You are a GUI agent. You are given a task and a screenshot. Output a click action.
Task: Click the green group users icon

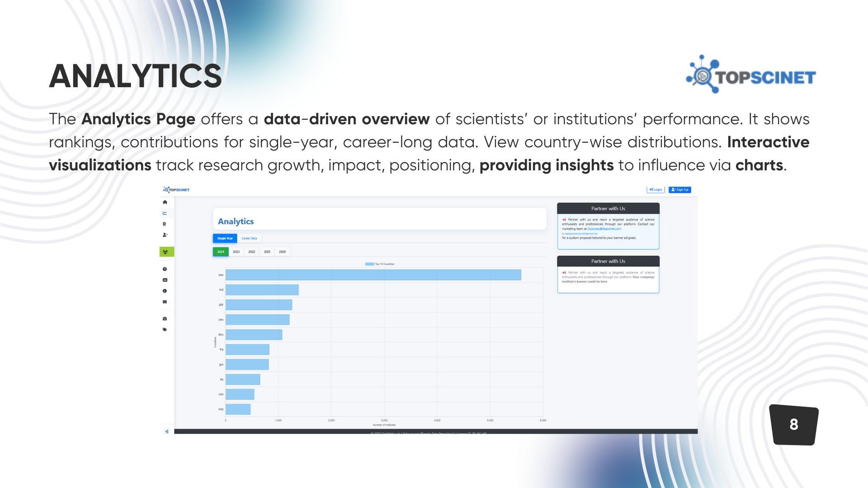click(165, 252)
